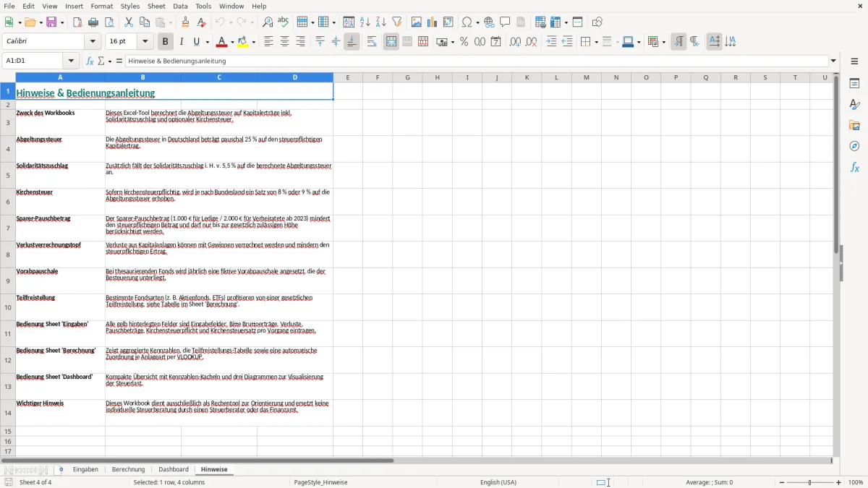
Task: Click row header 14
Action: coord(8,413)
